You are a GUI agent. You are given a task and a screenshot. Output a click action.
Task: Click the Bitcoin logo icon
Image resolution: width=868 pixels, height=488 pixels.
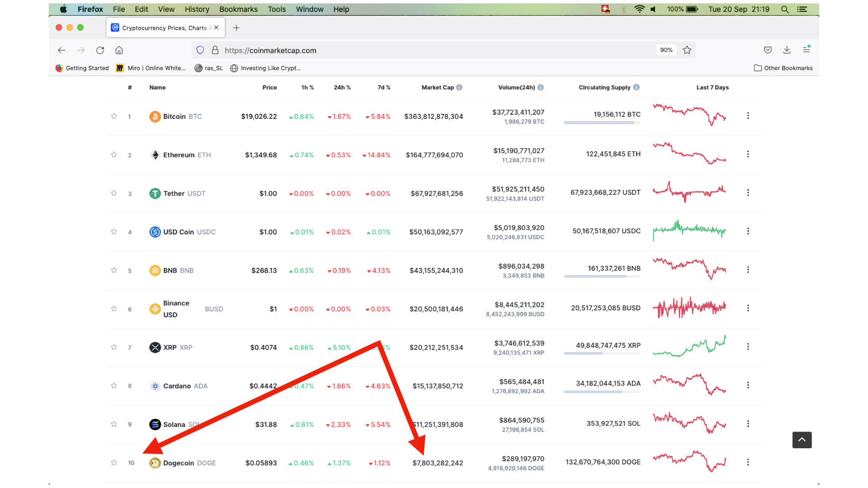coord(155,117)
